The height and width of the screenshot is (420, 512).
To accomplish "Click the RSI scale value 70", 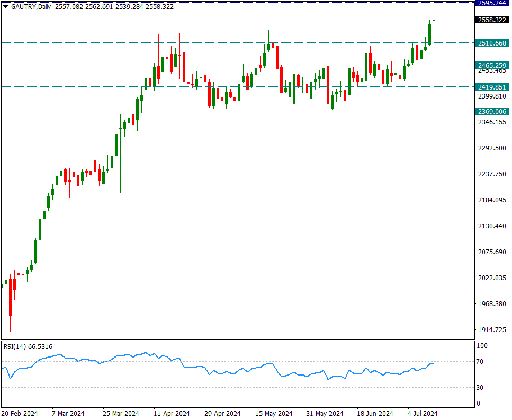I will tap(480, 362).
